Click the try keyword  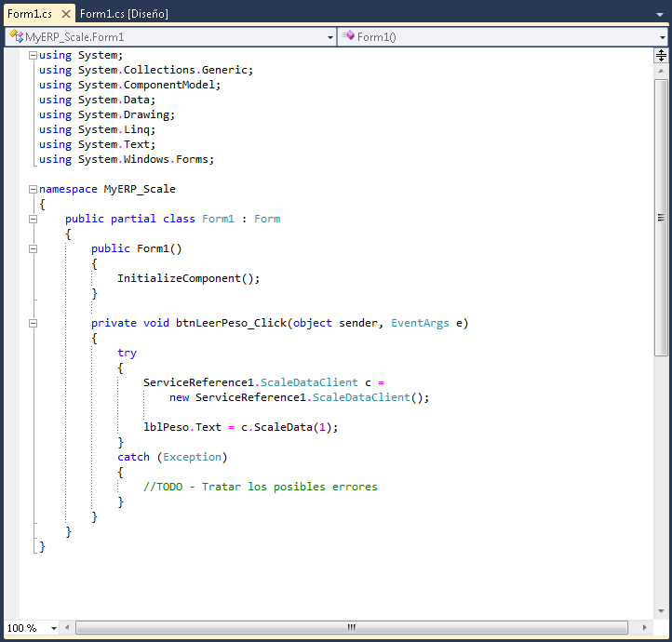127,353
